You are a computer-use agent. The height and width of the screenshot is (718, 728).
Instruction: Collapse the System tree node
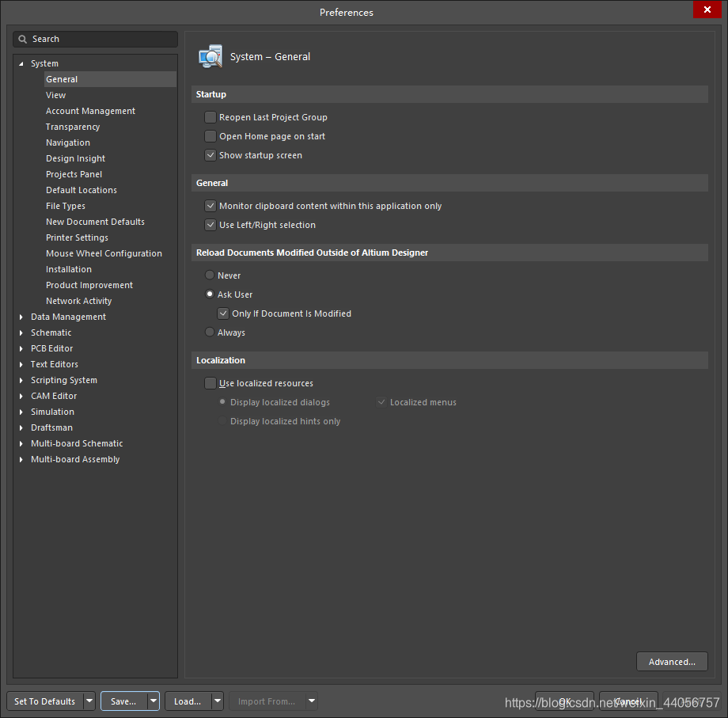point(21,63)
